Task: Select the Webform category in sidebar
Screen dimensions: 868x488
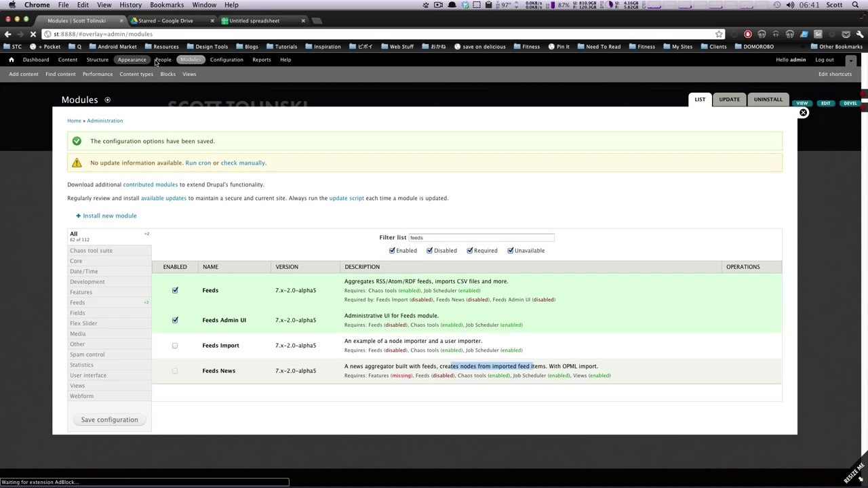Action: 109,396
